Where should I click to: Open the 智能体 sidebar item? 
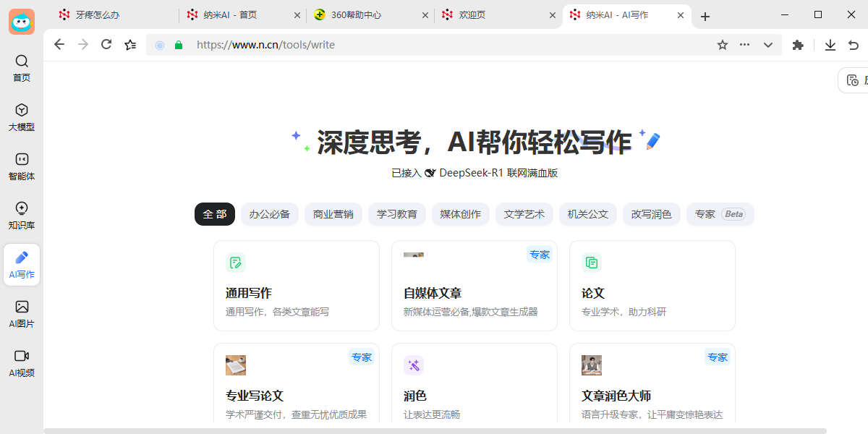(22, 166)
